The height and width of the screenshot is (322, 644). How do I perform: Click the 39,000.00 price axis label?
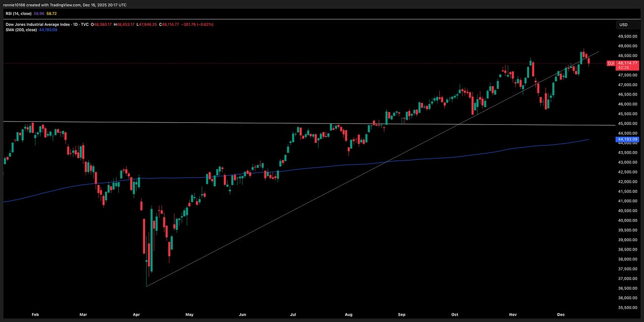tap(628, 239)
